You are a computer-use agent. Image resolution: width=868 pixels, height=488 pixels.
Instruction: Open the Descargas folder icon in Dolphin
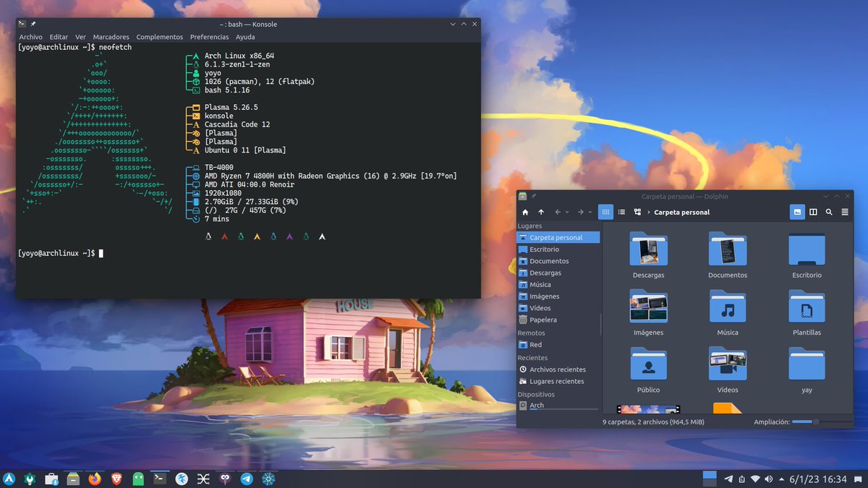648,249
